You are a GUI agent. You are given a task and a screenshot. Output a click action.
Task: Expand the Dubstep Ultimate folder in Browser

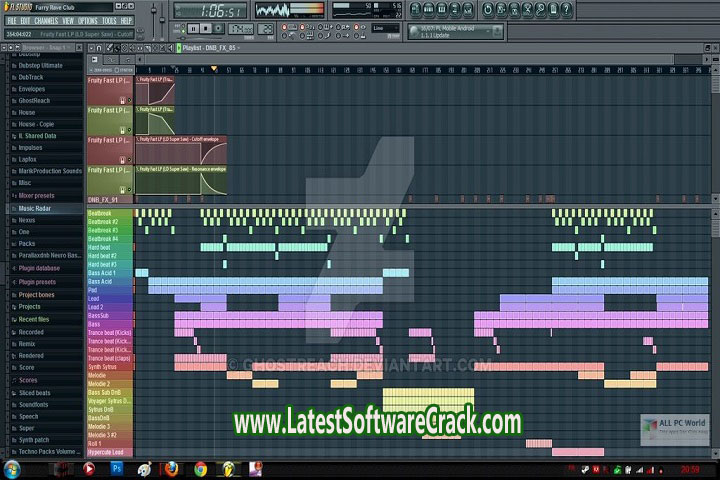(x=40, y=66)
